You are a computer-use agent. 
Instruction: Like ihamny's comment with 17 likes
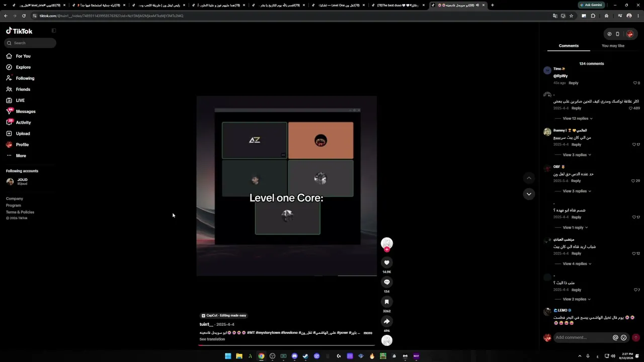click(x=634, y=144)
